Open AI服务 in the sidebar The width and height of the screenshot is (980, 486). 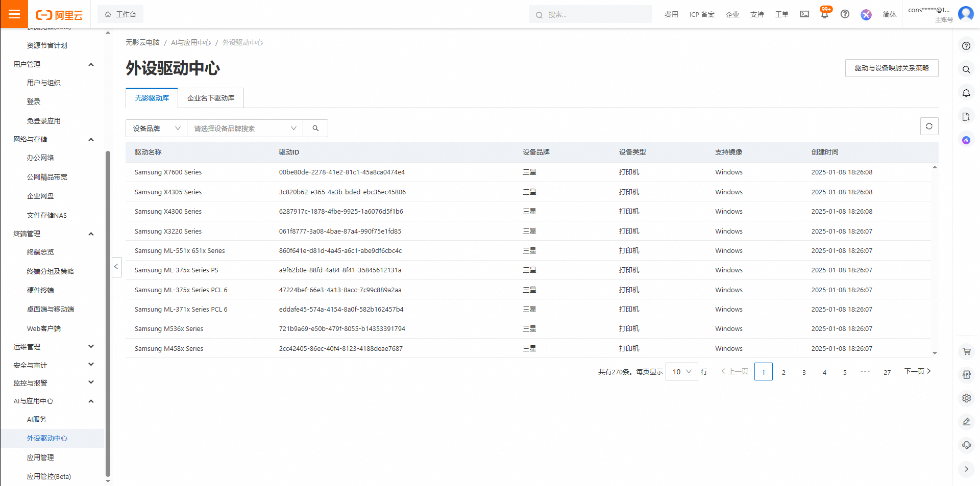click(36, 419)
